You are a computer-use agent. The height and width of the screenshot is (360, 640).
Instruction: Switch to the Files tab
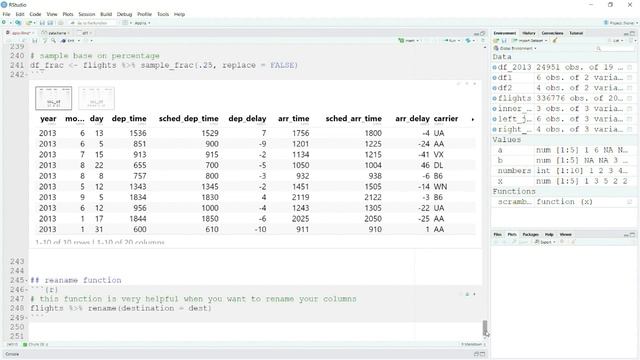(497, 234)
